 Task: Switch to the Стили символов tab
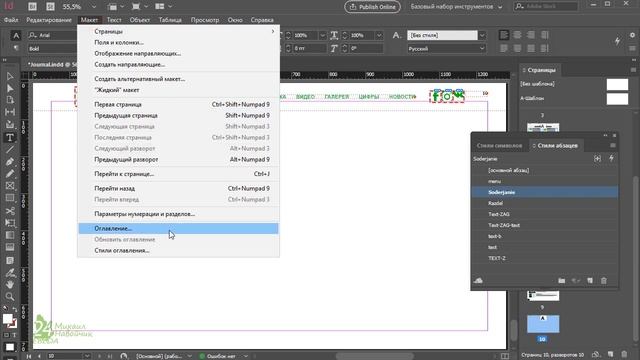499,145
